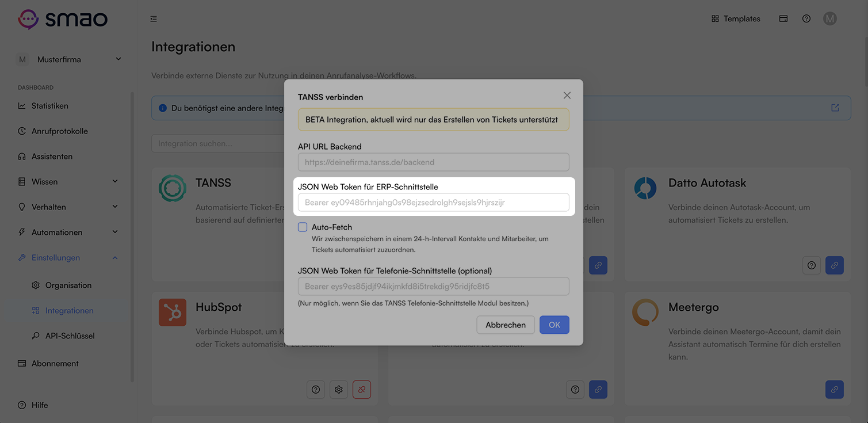
Task: Select Integrationen in sidebar
Action: [x=69, y=311]
